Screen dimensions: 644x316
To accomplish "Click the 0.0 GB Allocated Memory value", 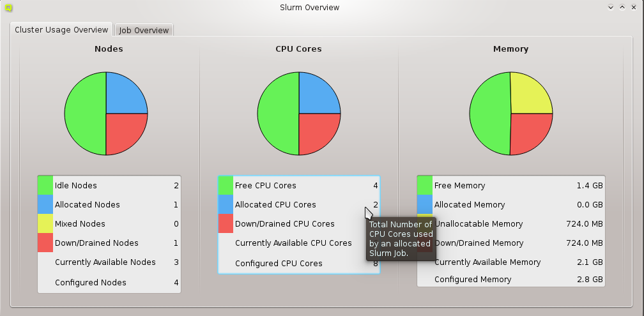I will pos(590,205).
